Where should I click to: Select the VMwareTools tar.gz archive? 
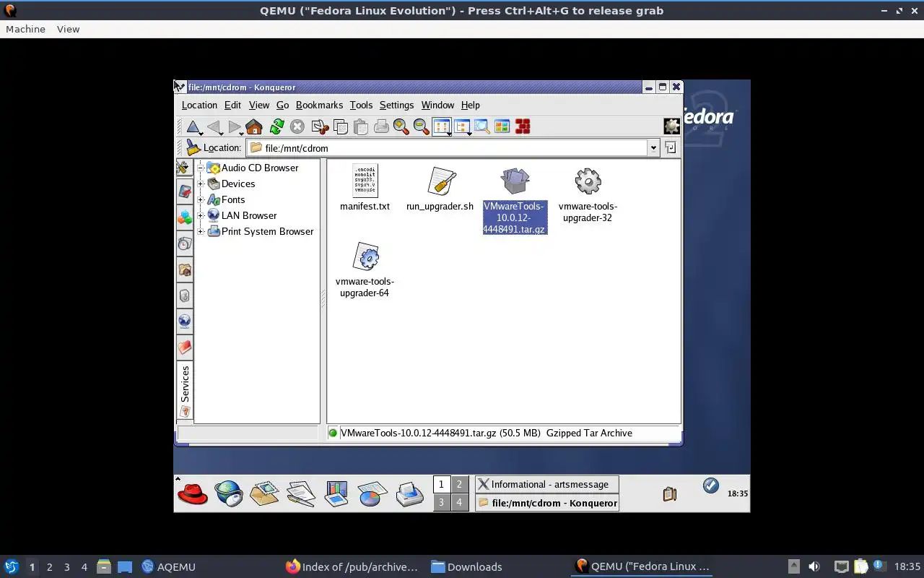click(x=515, y=200)
